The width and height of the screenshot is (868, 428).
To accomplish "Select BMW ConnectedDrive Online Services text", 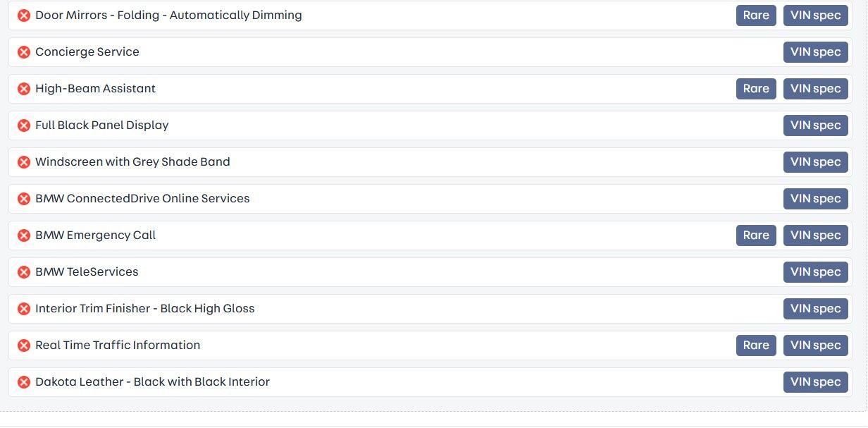I will 142,199.
